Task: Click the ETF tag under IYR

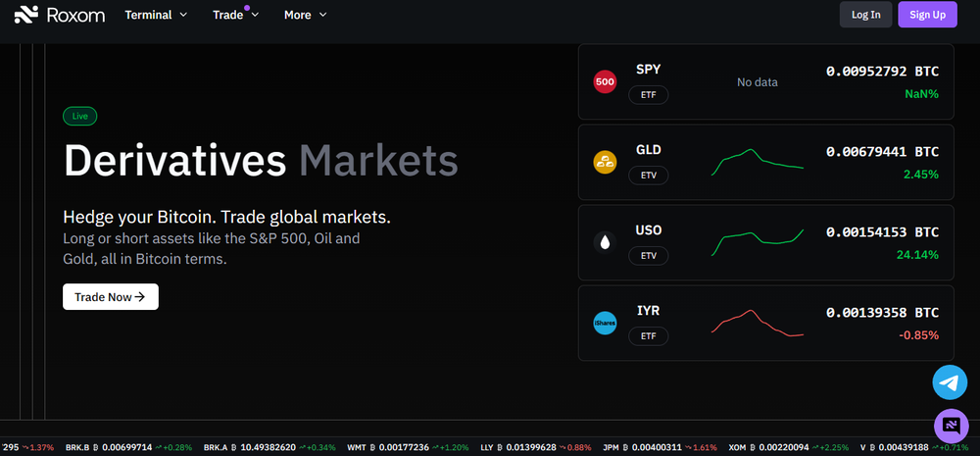Action: pos(648,336)
